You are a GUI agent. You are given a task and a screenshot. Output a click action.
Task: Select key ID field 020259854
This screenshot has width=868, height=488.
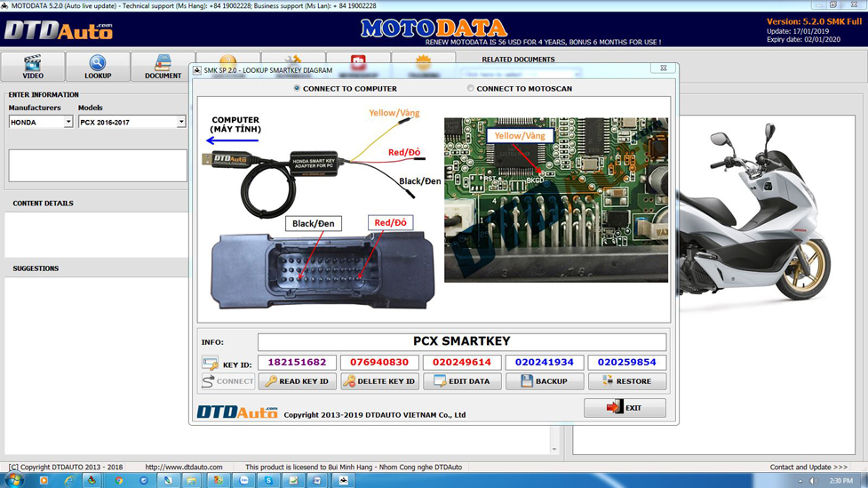tap(627, 363)
